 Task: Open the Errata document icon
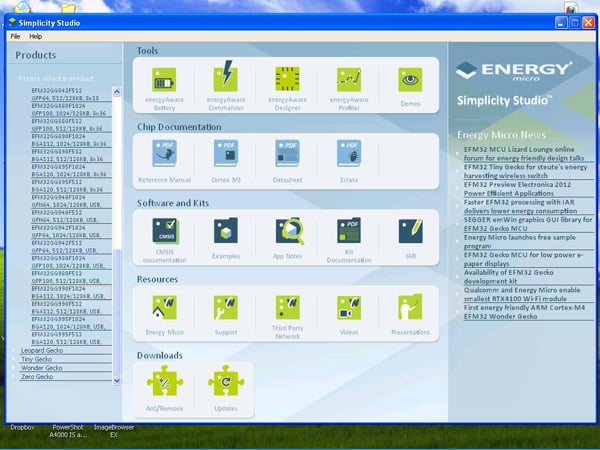(x=348, y=153)
